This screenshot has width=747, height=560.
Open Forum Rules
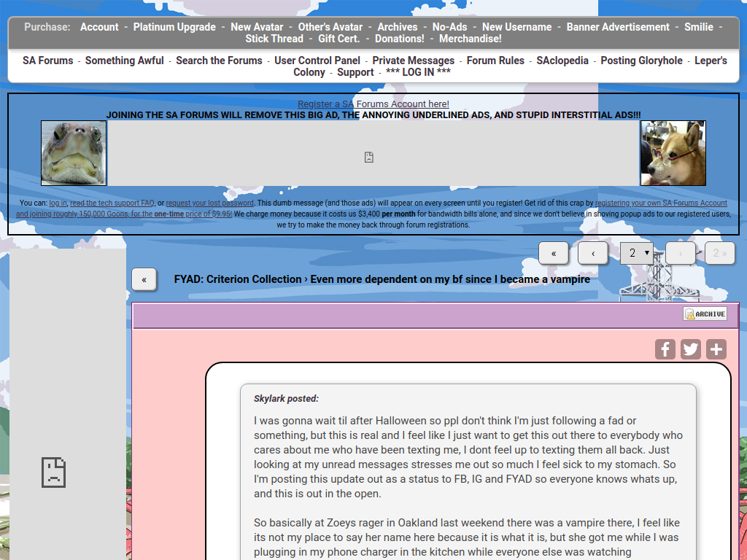[x=495, y=61]
